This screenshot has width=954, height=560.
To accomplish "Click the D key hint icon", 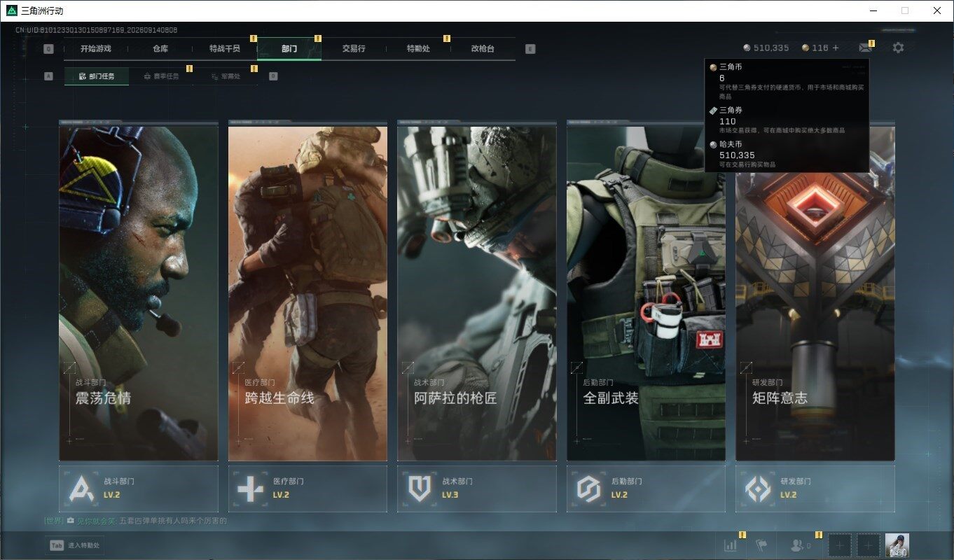I will click(x=273, y=76).
